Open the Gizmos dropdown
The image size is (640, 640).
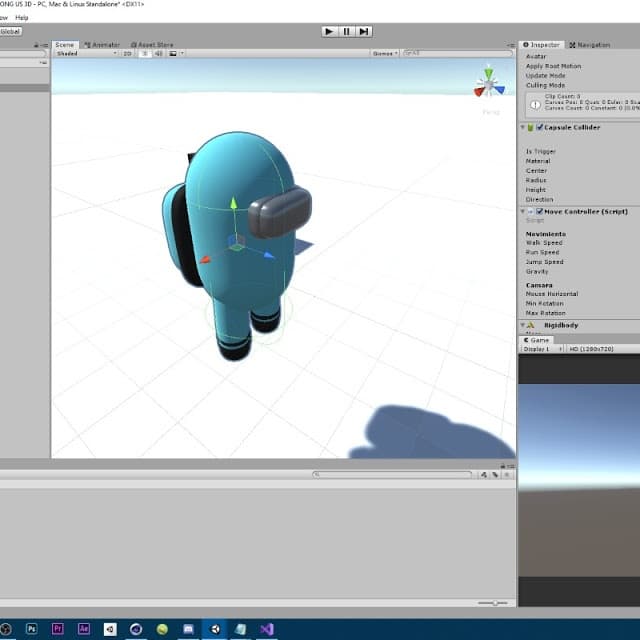pos(384,53)
